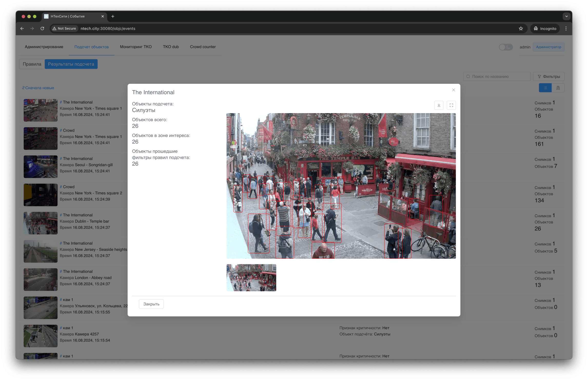Close the modal with X icon
Image resolution: width=588 pixels, height=380 pixels.
(453, 90)
